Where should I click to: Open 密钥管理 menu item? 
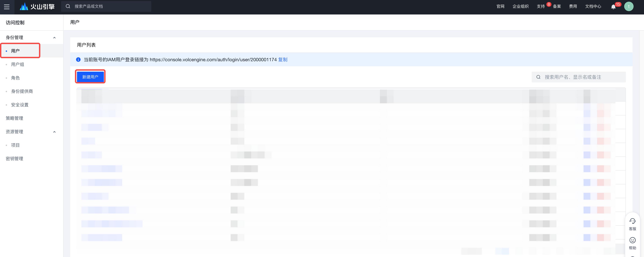pos(14,158)
